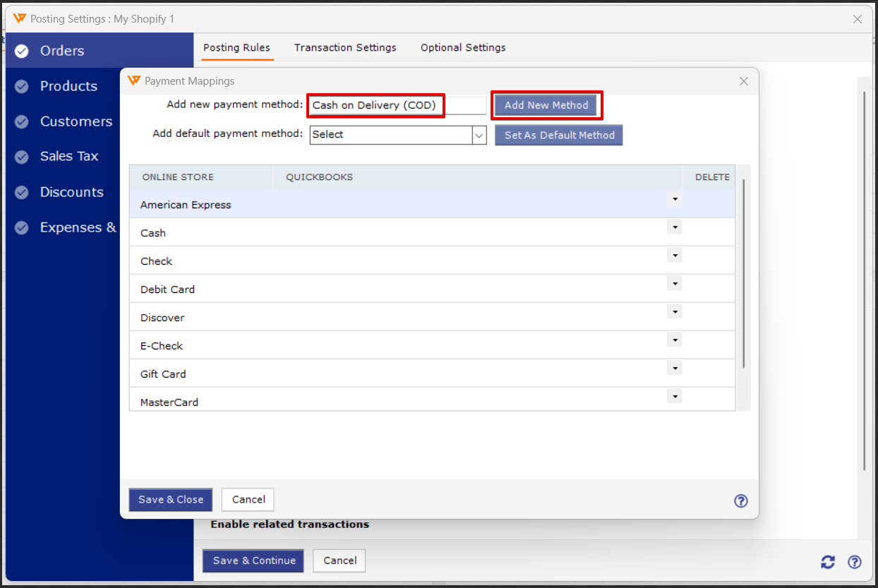Screen dimensions: 878x588
Task: Click Set As Default Method button
Action: [559, 135]
